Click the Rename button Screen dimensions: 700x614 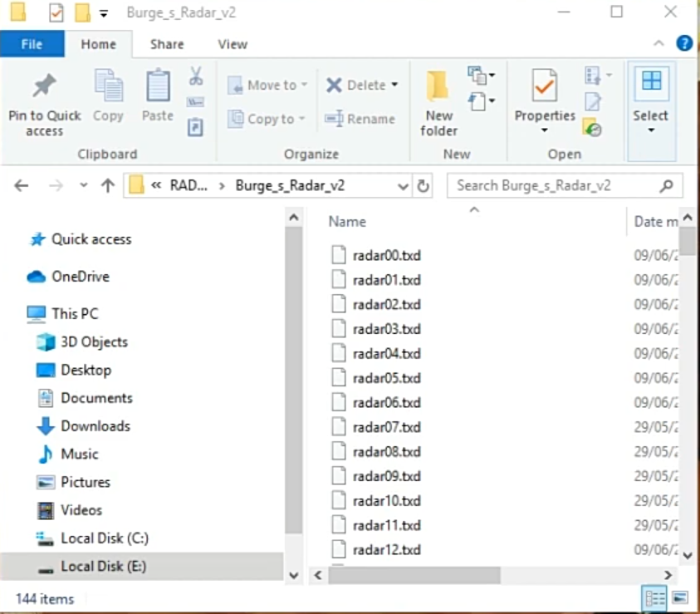click(x=360, y=119)
